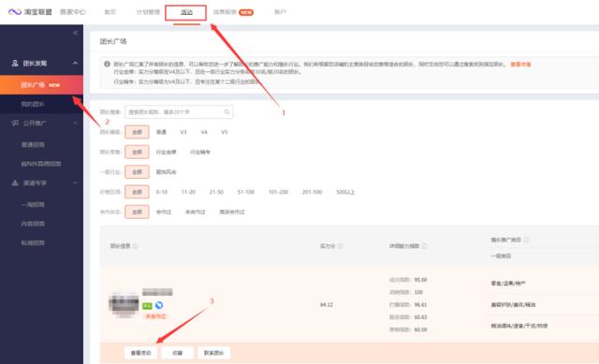Select 全部 in the price range row

(137, 192)
